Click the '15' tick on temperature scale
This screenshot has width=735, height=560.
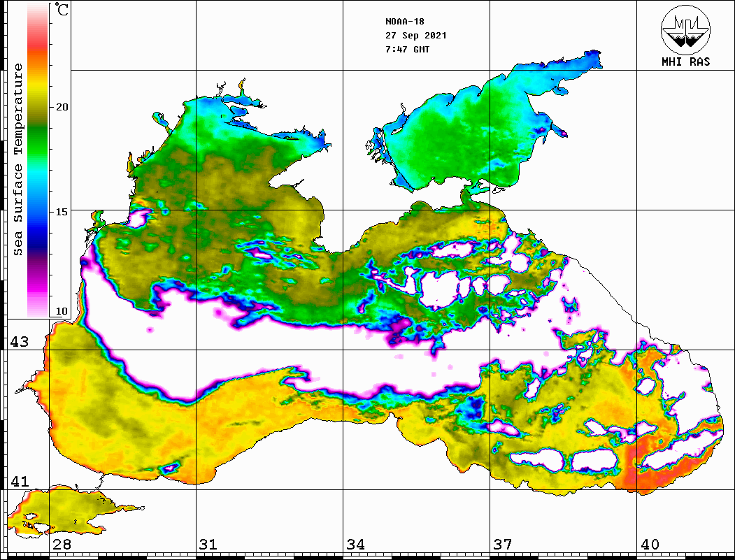[62, 212]
